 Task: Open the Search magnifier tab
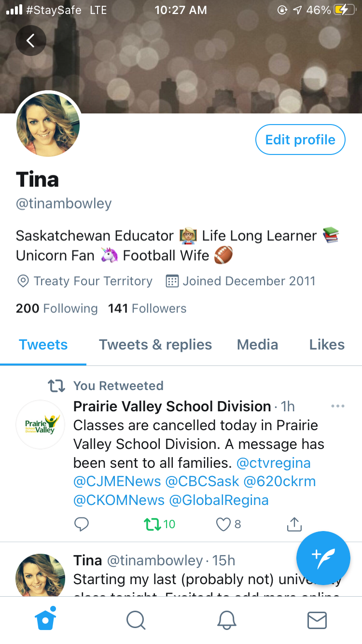point(136,620)
